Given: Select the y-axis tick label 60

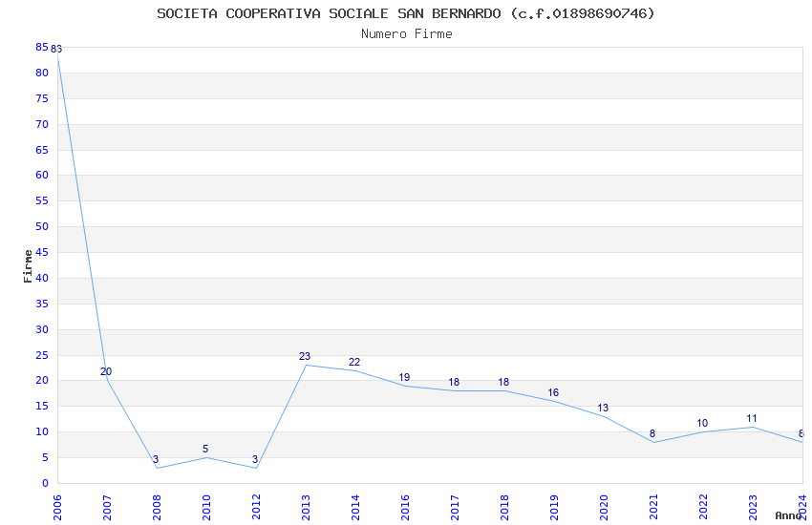Looking at the screenshot, I should pyautogui.click(x=42, y=175).
